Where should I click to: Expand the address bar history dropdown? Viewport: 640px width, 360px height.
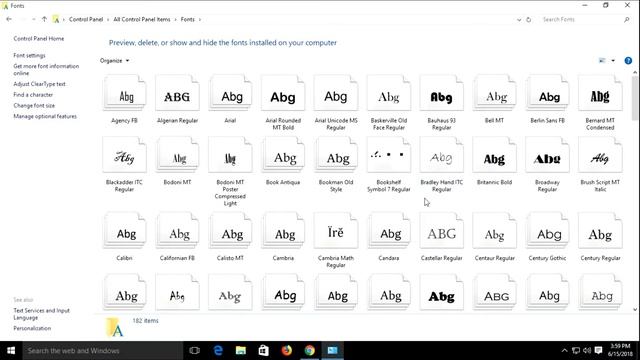pyautogui.click(x=519, y=20)
